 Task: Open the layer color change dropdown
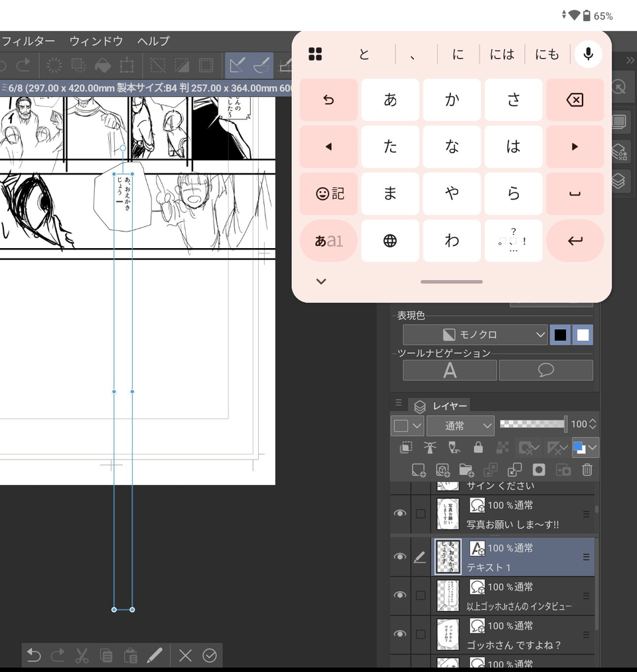tap(585, 448)
